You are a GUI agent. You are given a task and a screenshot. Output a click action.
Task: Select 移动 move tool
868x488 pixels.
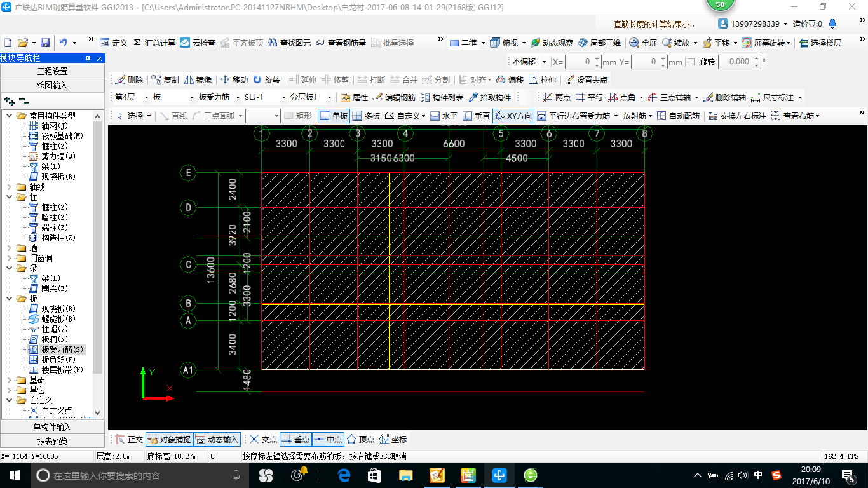[x=234, y=79]
